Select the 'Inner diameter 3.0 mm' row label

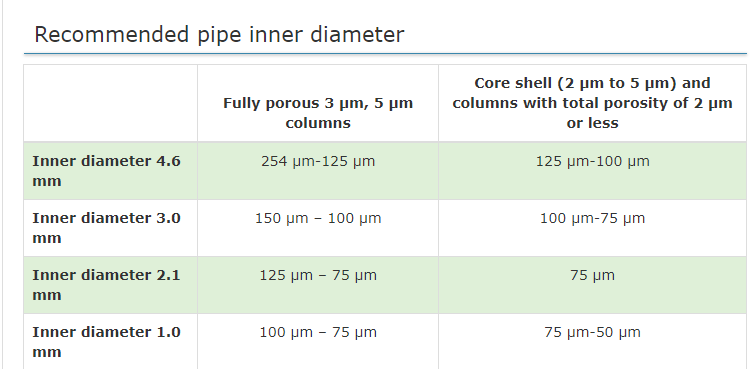pyautogui.click(x=106, y=228)
